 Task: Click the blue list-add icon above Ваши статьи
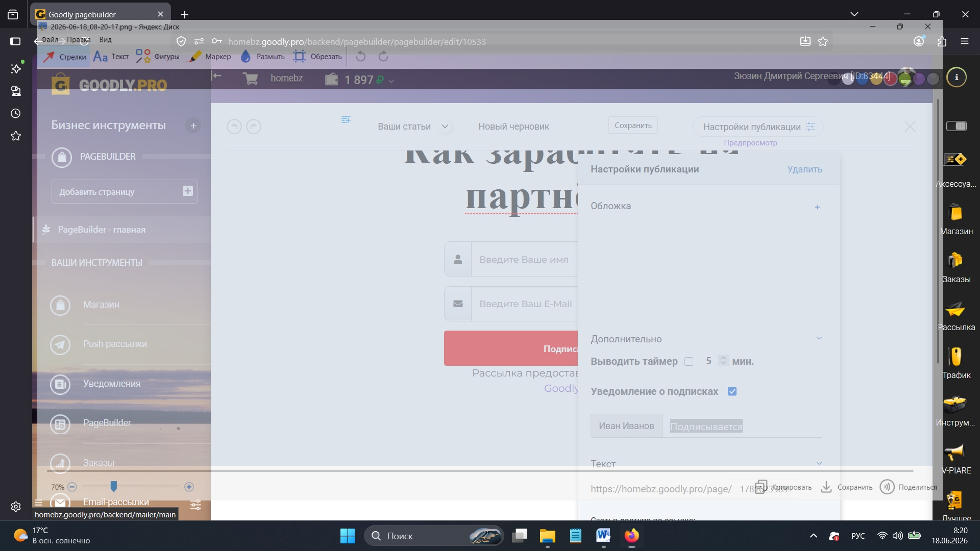click(x=346, y=120)
